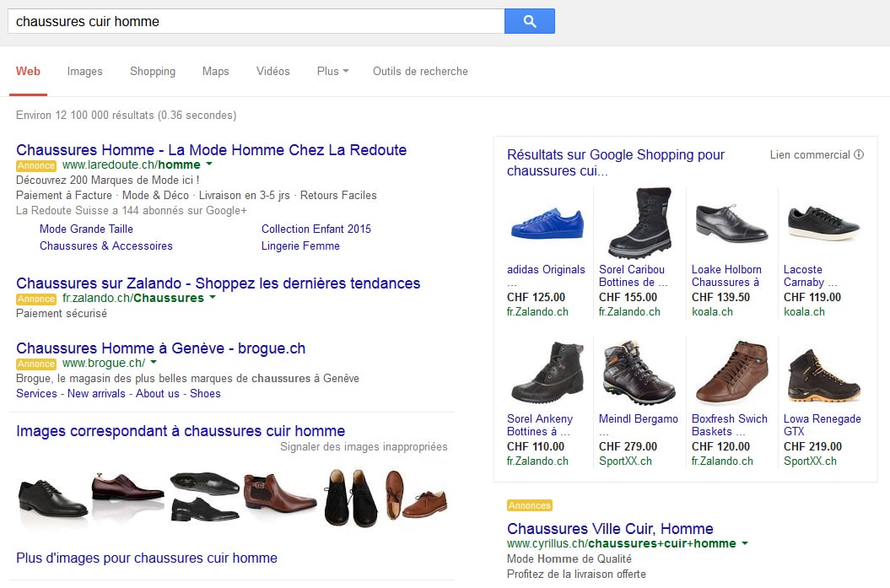Open the Lingerie Femme sitelink

click(x=301, y=245)
